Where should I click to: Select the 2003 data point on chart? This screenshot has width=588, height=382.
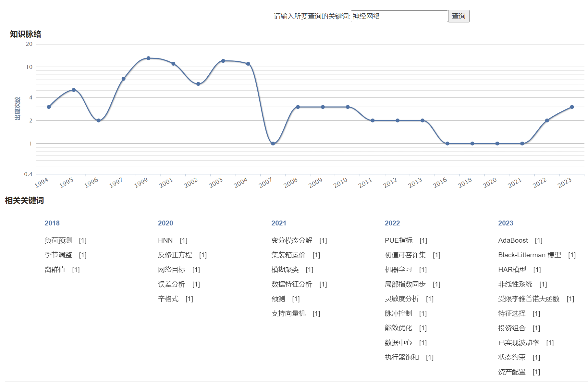click(x=223, y=61)
